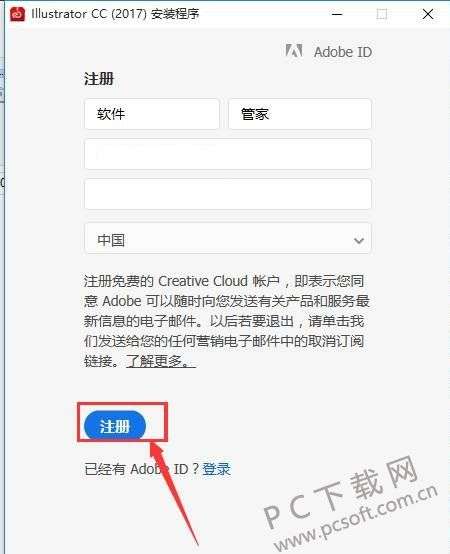Submit the form with the blue 注册 button
This screenshot has height=554, width=450.
[115, 426]
